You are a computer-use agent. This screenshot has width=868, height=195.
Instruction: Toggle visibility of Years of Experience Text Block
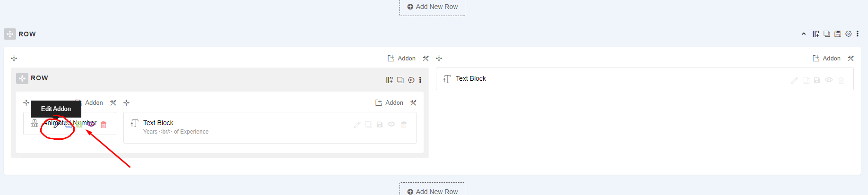point(391,125)
